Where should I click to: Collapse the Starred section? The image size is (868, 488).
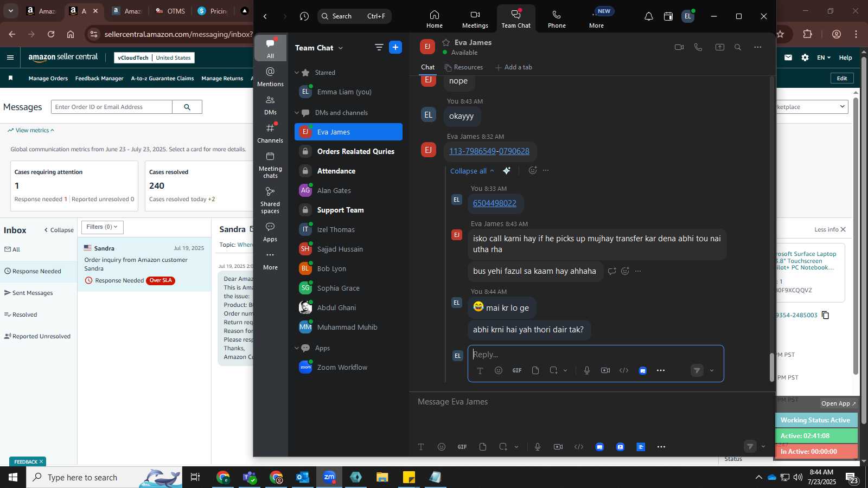coord(297,73)
